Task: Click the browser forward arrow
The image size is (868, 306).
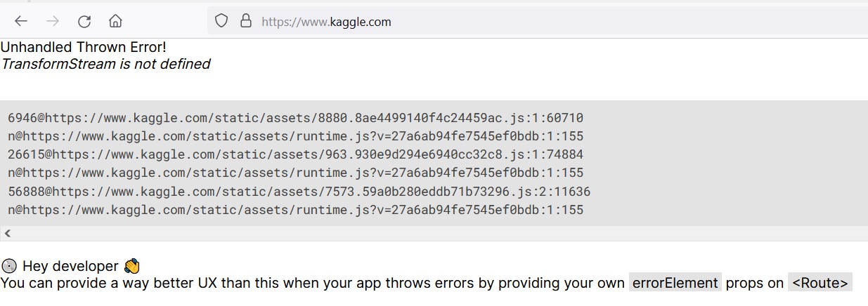Action: (53, 21)
